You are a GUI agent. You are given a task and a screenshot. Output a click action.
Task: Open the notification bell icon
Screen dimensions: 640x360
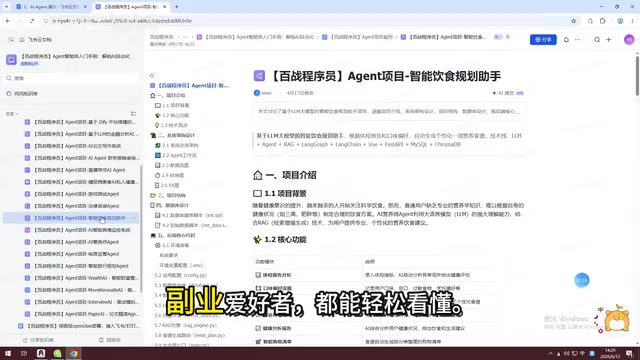coord(566,40)
